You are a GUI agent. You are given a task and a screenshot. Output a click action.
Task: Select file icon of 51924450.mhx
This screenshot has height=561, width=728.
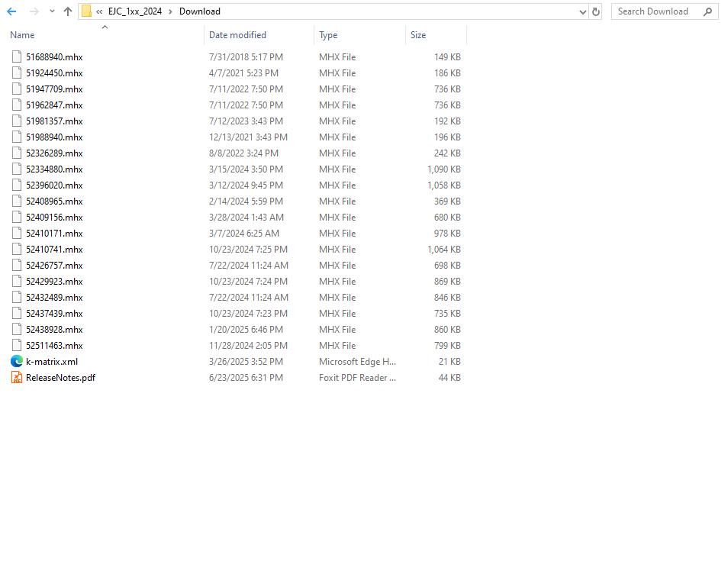pos(17,73)
